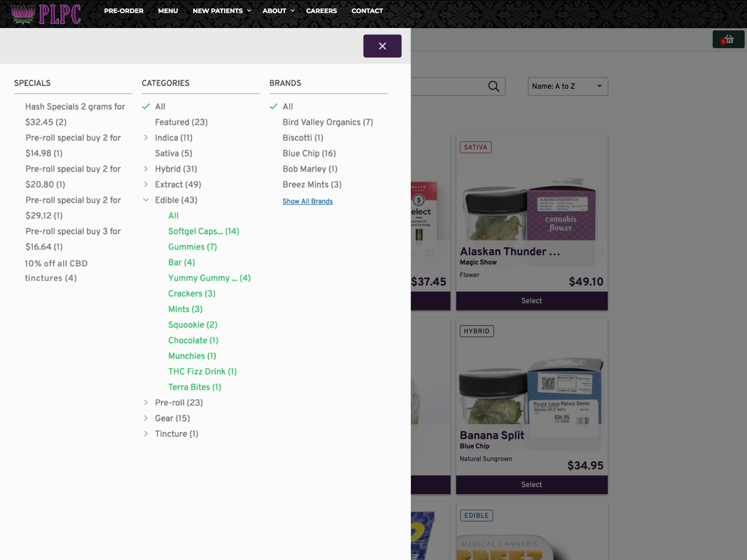Collapse the Edible category chevron
Screen dimensions: 747x560
pos(146,200)
